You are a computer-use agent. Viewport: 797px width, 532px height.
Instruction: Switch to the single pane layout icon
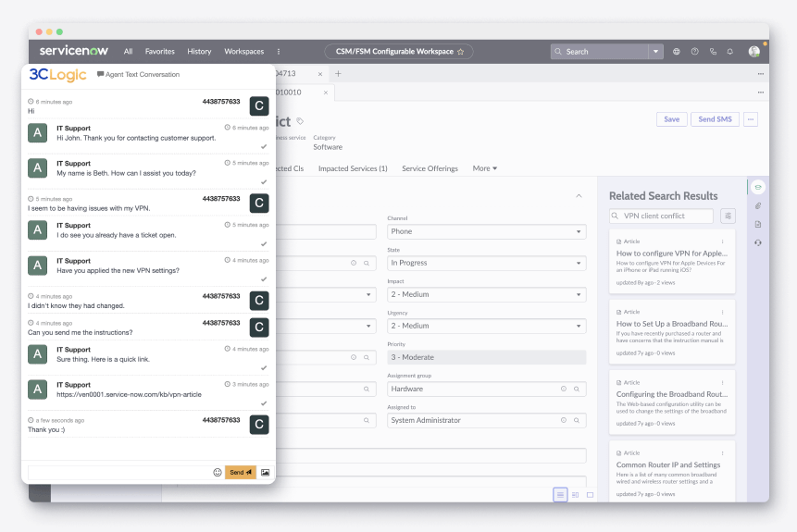tap(591, 494)
